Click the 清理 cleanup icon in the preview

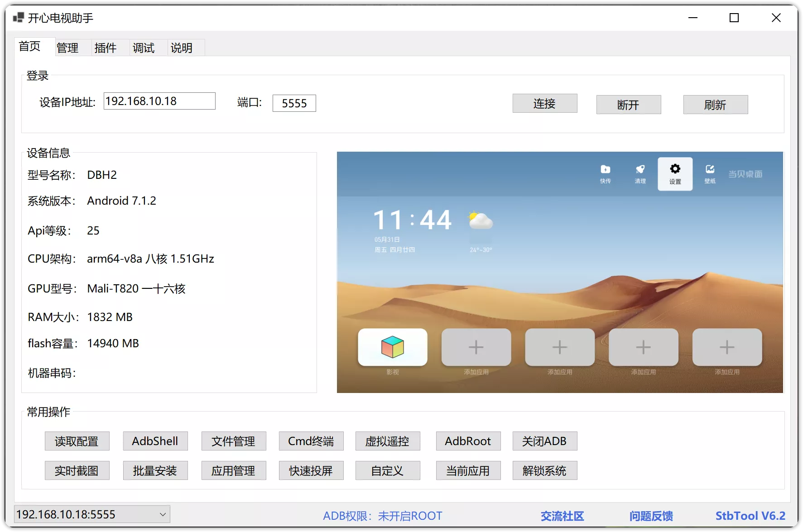click(640, 173)
